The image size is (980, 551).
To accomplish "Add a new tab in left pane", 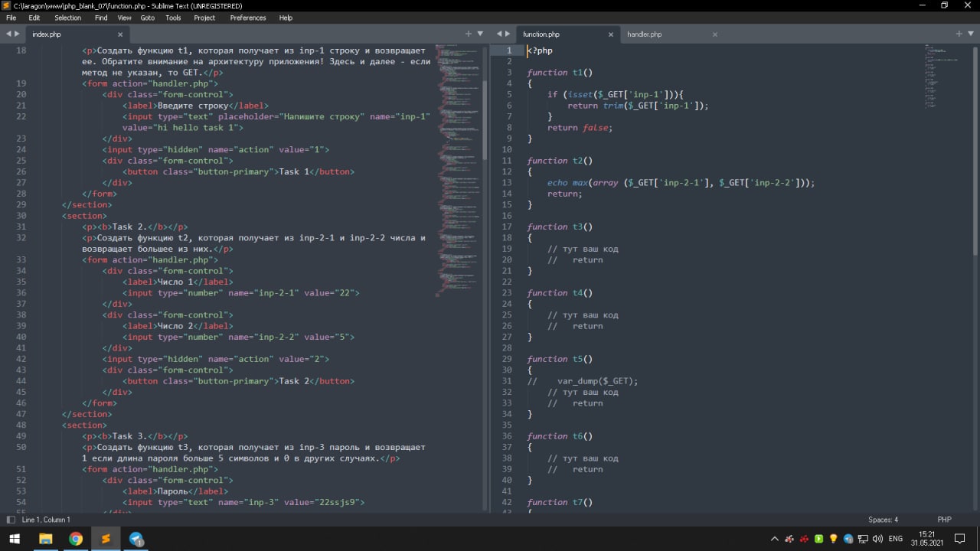I will [x=469, y=34].
